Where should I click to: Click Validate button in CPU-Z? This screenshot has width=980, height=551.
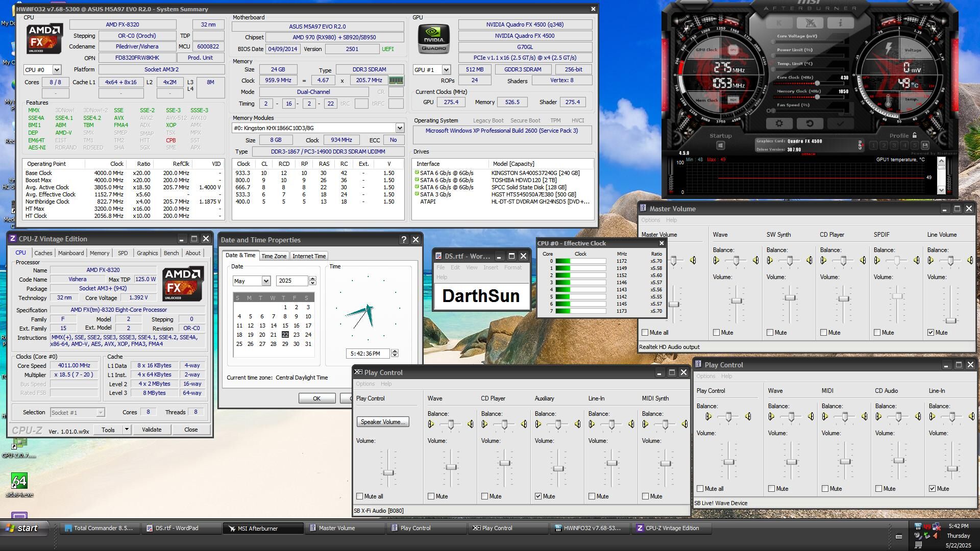[152, 430]
